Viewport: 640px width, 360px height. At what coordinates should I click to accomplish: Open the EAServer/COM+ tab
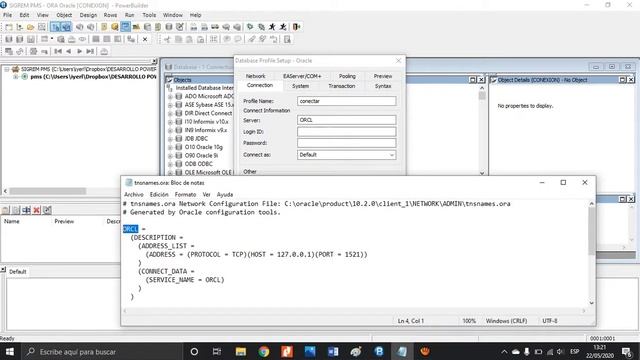point(302,76)
